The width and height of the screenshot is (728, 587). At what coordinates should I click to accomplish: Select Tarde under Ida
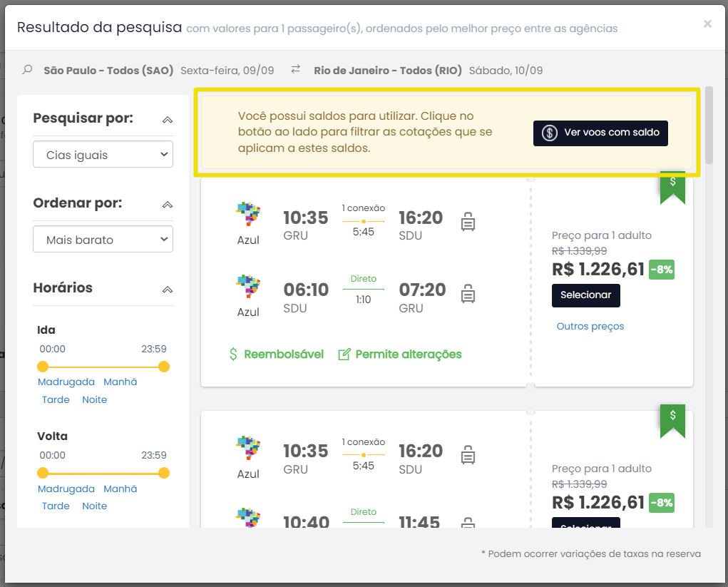coord(56,399)
